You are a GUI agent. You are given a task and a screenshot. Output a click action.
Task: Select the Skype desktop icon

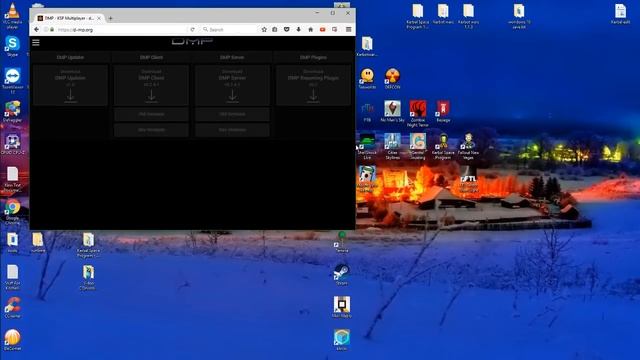[x=12, y=46]
